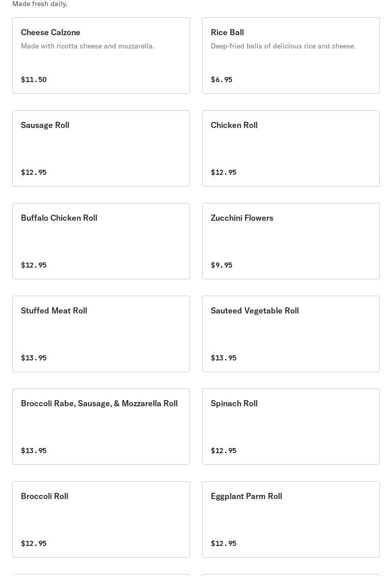
Task: Select Zucchini Flowers menu card
Action: tap(291, 241)
